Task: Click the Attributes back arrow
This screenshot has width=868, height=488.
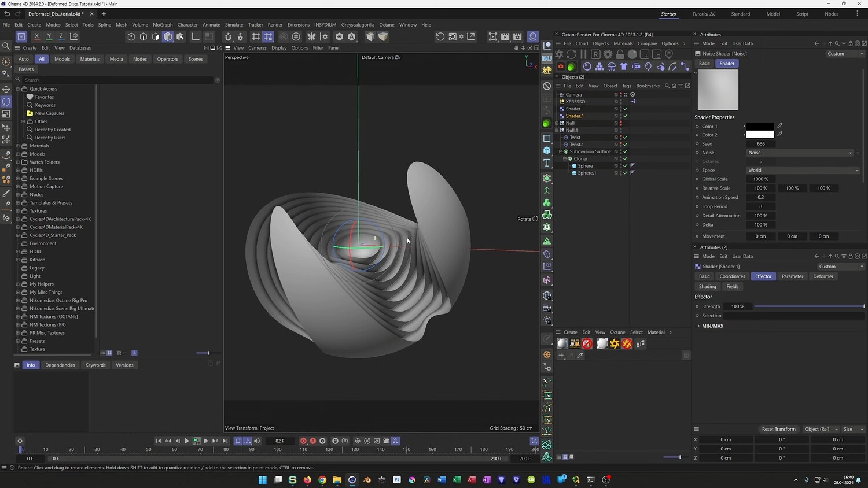Action: tap(816, 43)
